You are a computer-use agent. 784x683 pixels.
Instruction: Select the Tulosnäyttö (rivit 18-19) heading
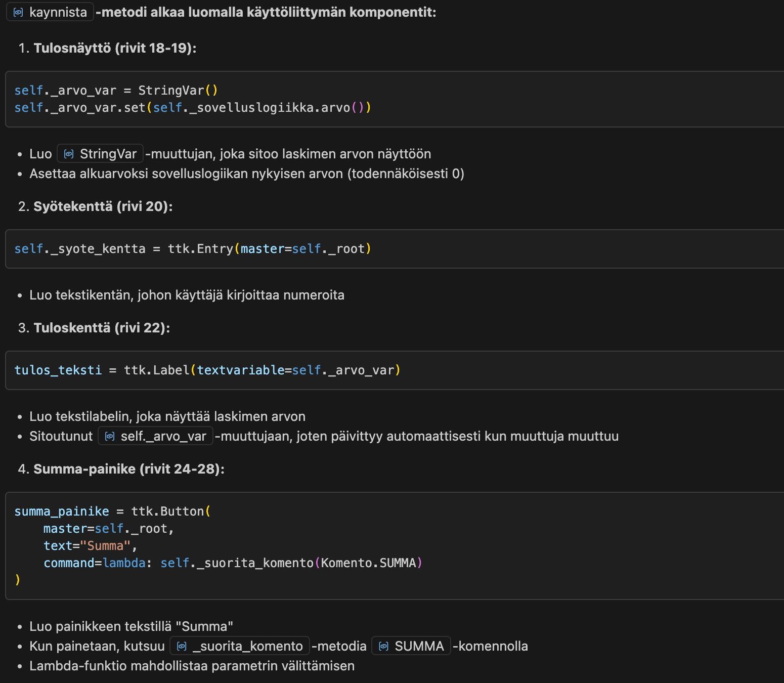pyautogui.click(x=115, y=48)
